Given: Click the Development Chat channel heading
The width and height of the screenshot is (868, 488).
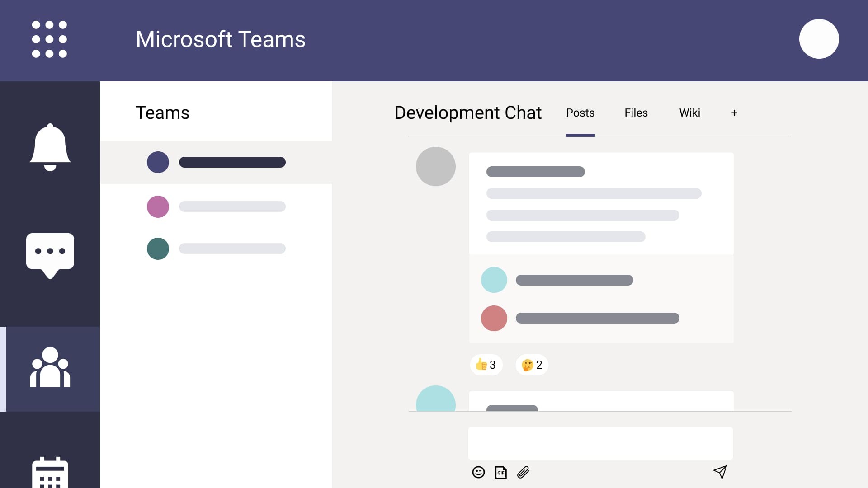Looking at the screenshot, I should [468, 113].
